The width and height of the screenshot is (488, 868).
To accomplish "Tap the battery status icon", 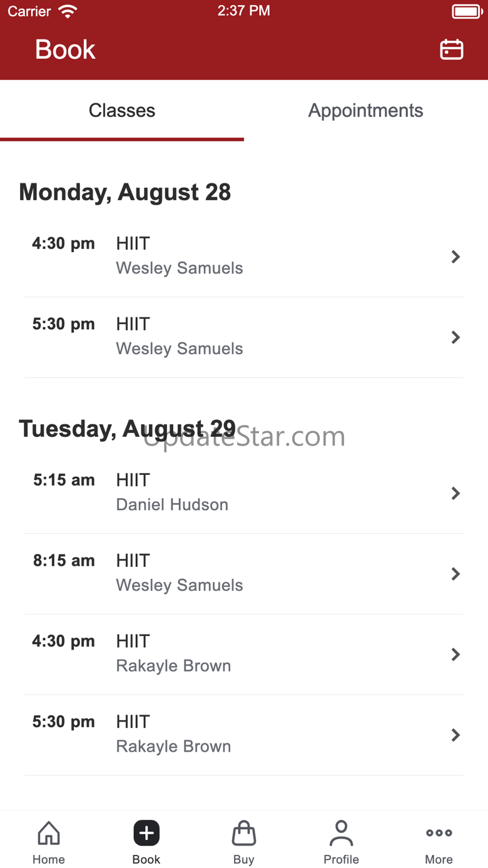I will coord(467,11).
